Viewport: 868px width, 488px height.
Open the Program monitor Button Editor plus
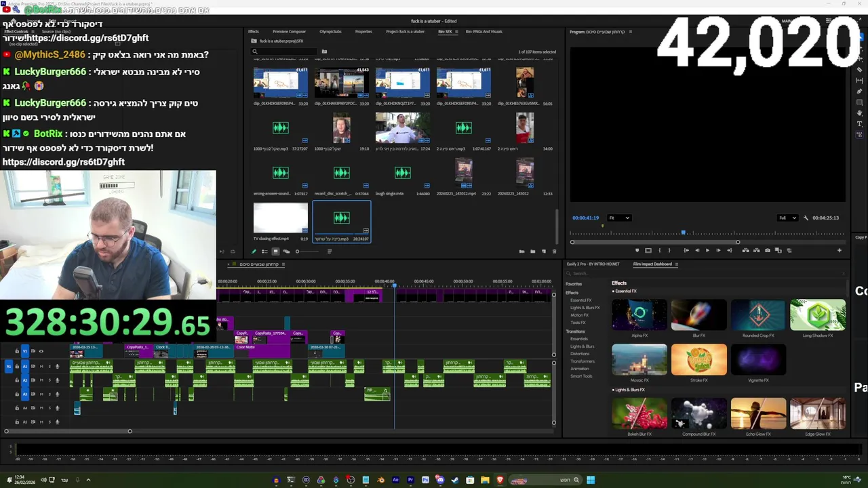click(x=839, y=250)
